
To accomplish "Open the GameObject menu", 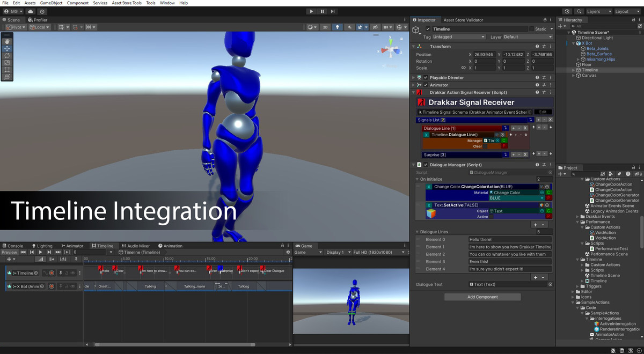I will click(x=52, y=3).
